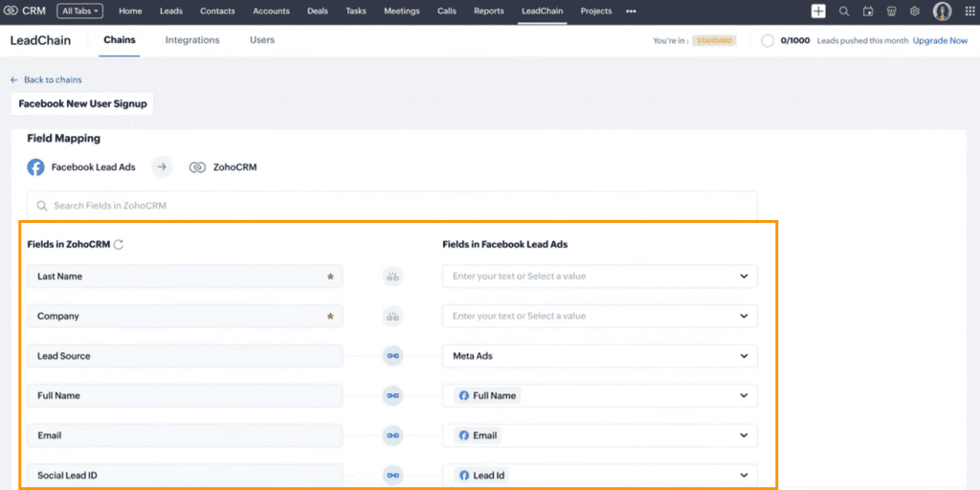The image size is (980, 490).
Task: Expand the Full Name mapping dropdown
Action: coord(744,395)
